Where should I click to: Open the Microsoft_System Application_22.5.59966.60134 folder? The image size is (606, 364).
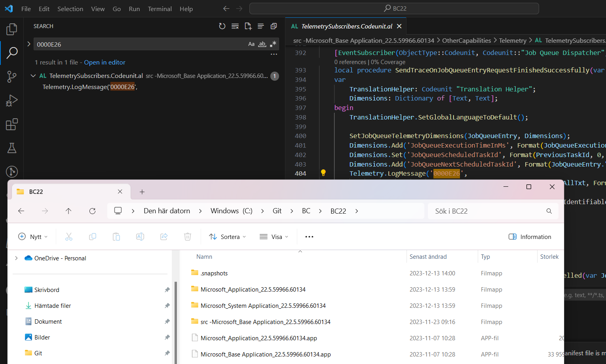point(263,305)
